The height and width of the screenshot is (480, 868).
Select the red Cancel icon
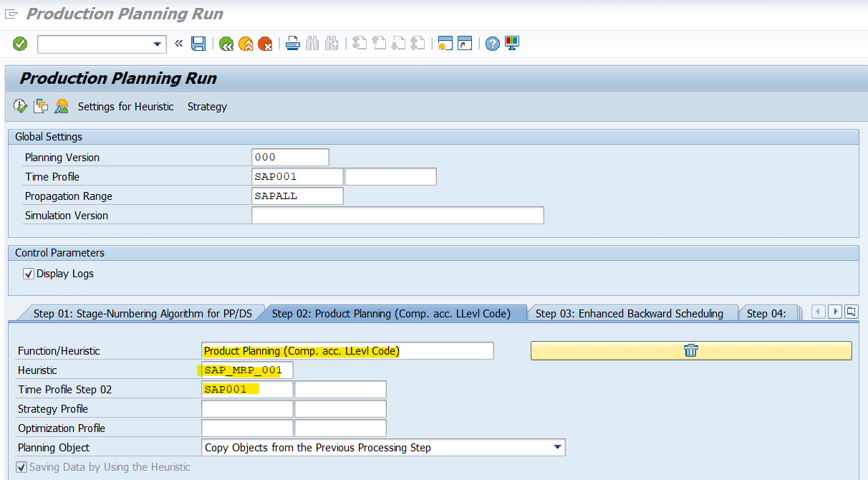point(264,43)
